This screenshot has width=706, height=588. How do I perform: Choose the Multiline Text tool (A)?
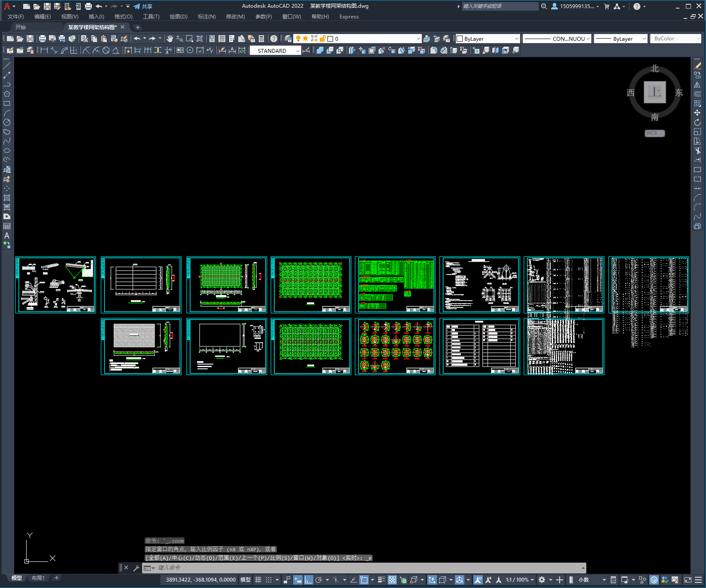point(7,235)
